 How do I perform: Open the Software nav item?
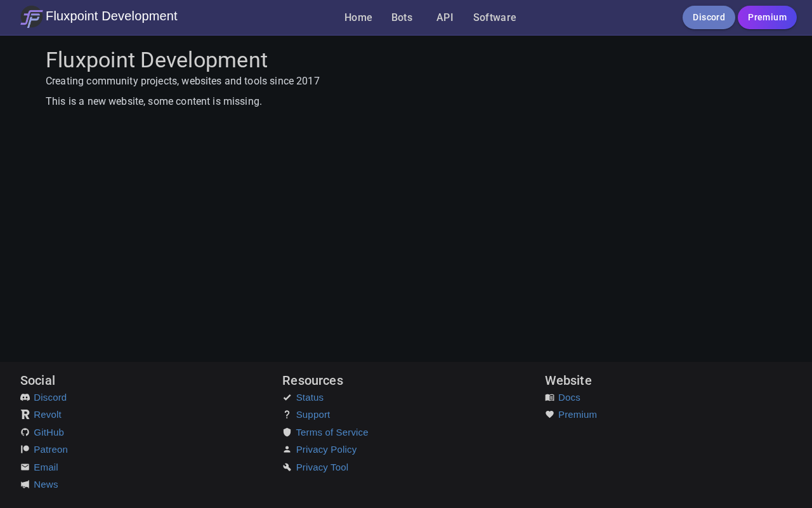coord(495,18)
